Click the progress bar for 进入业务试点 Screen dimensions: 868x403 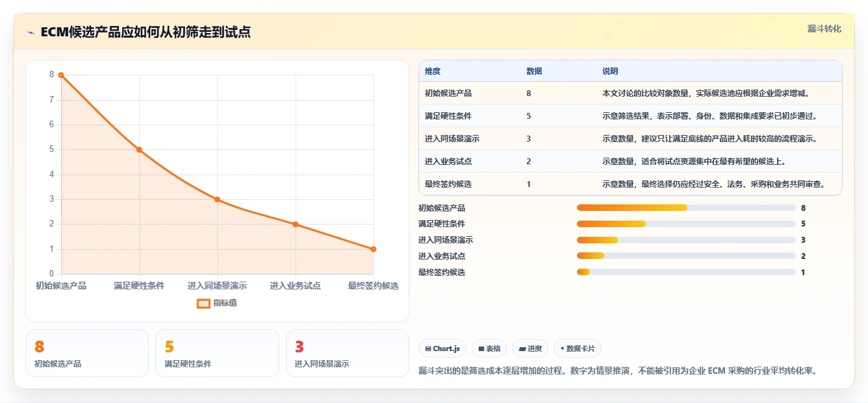tap(686, 256)
